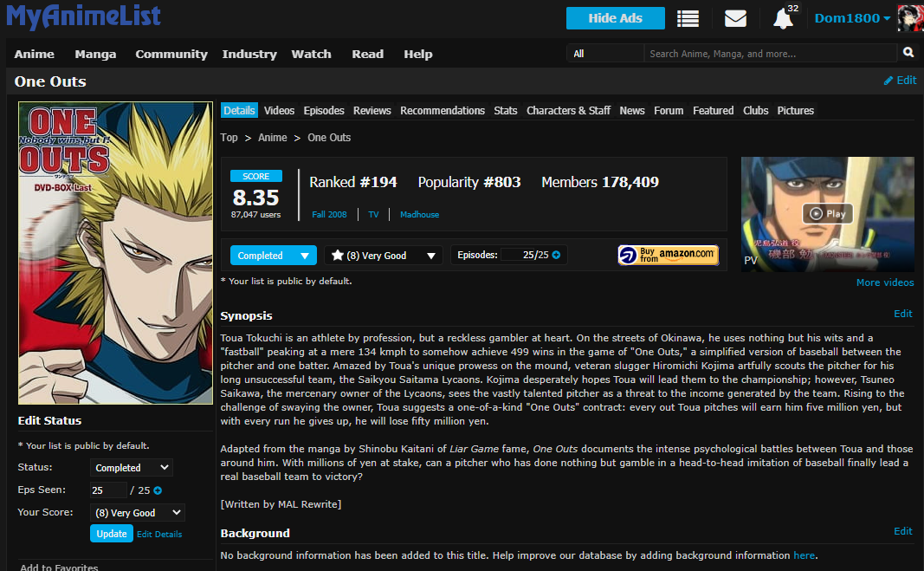The height and width of the screenshot is (571, 924).
Task: Open the notifications bell icon
Action: [x=783, y=18]
